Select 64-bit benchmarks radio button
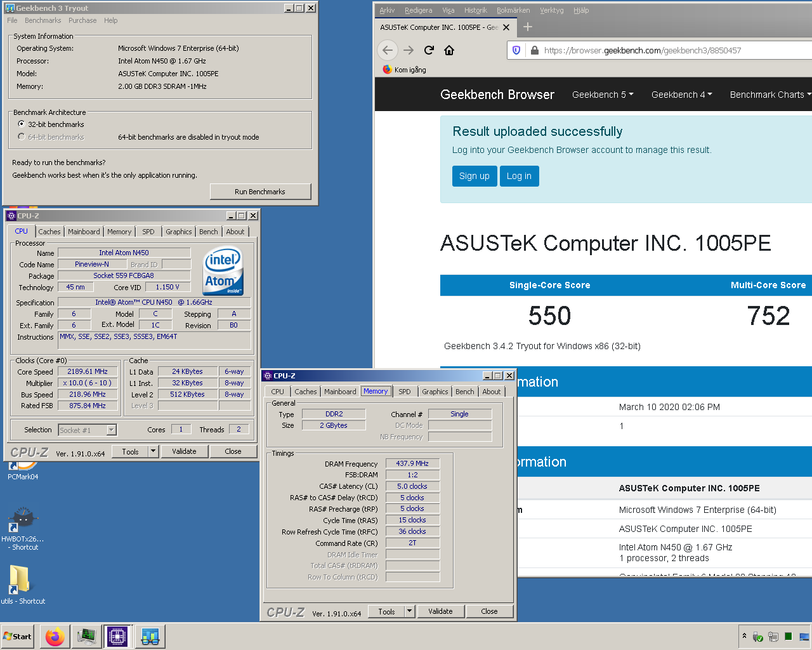The width and height of the screenshot is (812, 650). click(22, 137)
